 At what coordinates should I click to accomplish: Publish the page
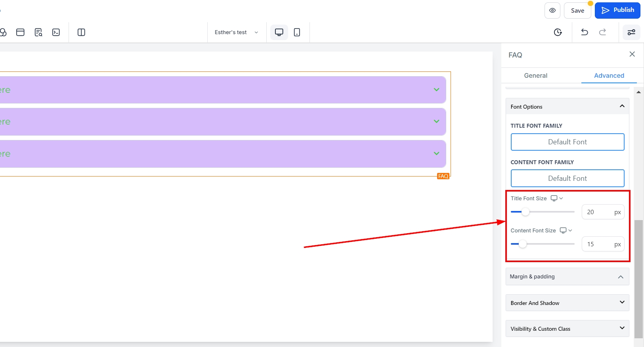(617, 10)
